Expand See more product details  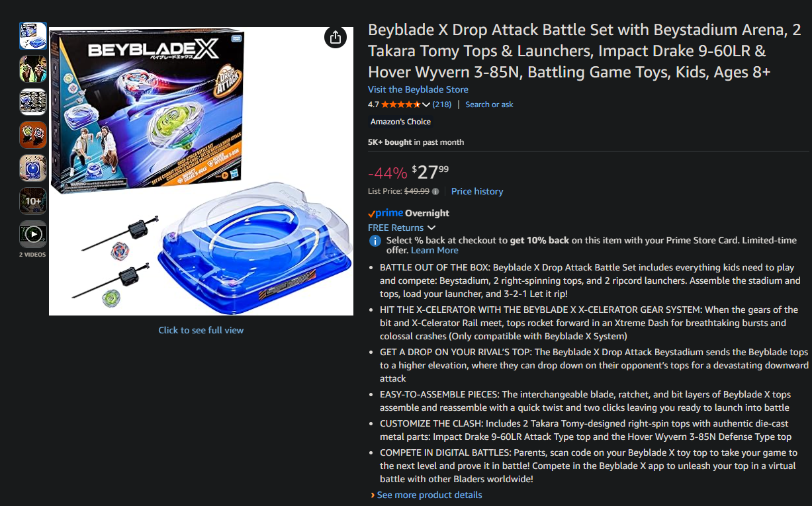429,495
